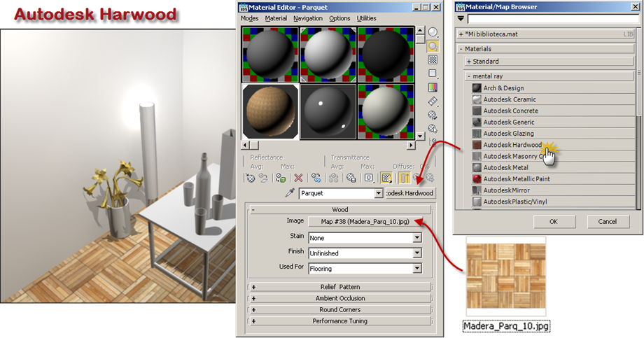The height and width of the screenshot is (338, 644).
Task: Click OK in Material/Map Browser
Action: [554, 222]
